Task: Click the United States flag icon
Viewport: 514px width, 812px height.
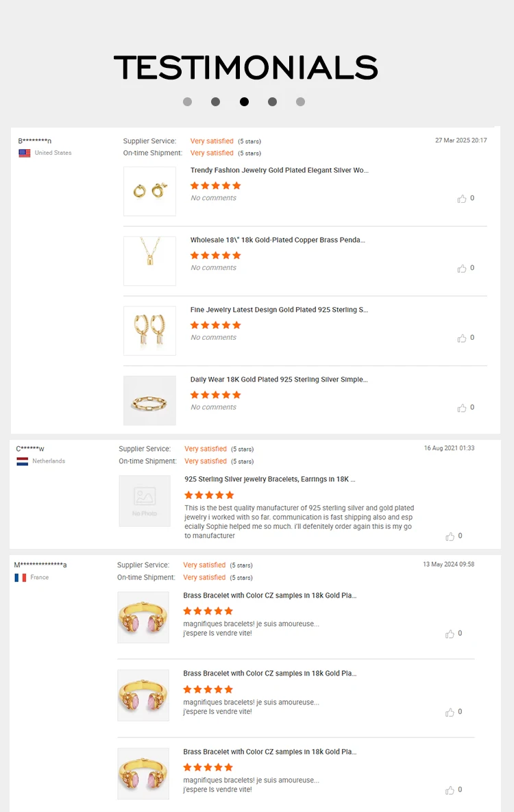Action: click(x=24, y=153)
